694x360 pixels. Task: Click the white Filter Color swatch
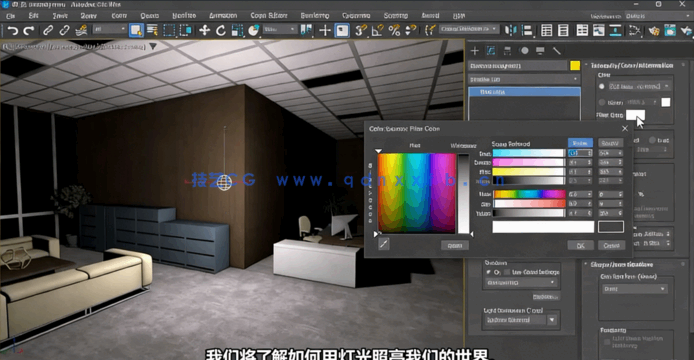pos(635,115)
